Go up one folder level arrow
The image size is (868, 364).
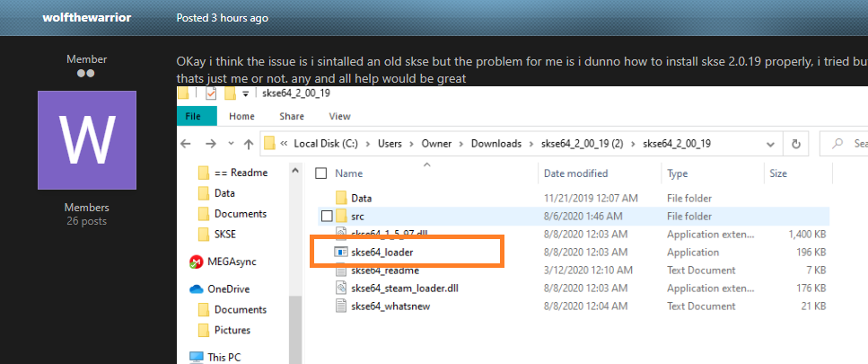[249, 144]
